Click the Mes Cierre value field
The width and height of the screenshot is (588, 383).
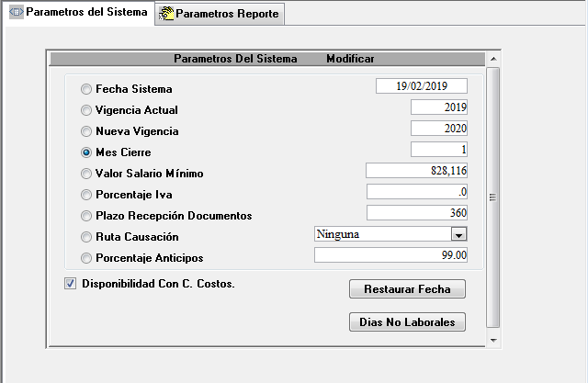pos(439,149)
